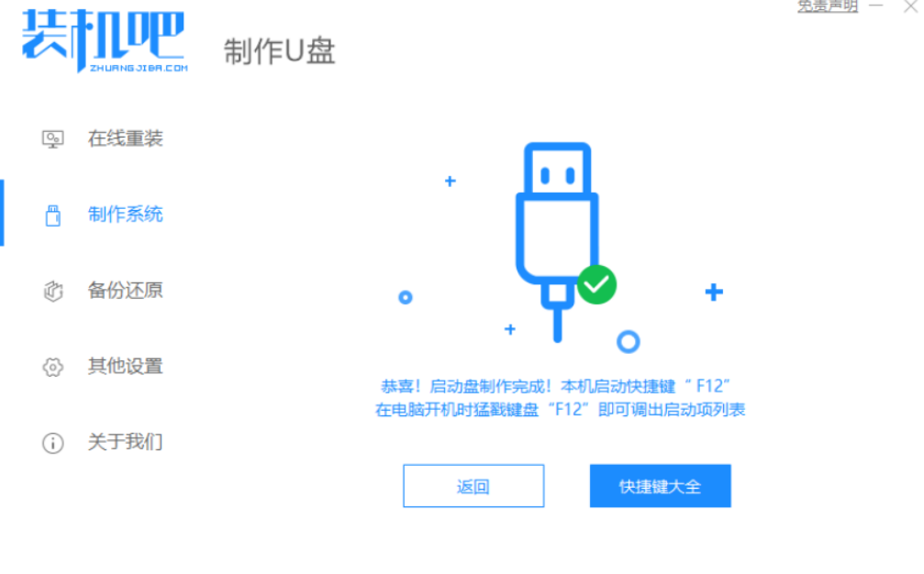Viewport: 924px width, 574px height.
Task: Close the 装机吧 window
Action: [x=910, y=6]
